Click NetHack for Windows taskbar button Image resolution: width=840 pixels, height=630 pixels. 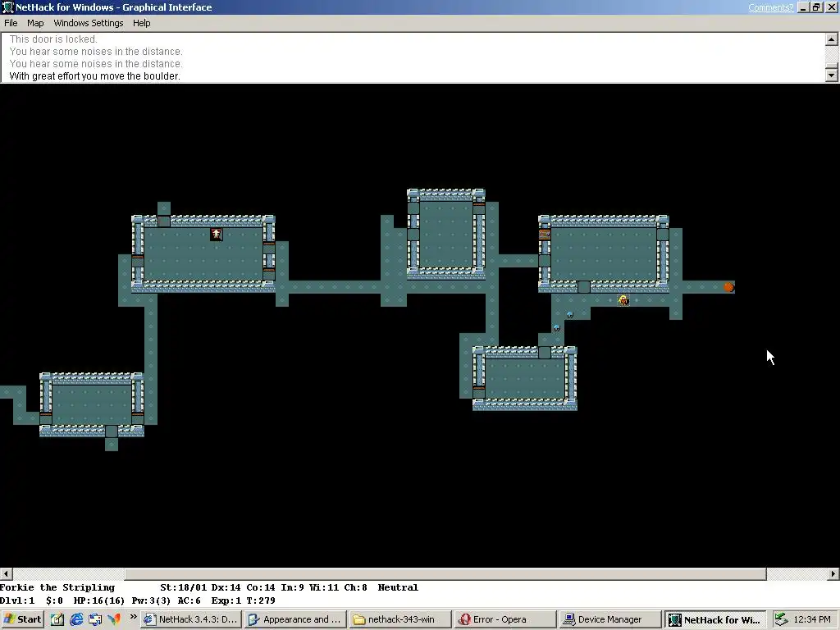click(x=715, y=619)
